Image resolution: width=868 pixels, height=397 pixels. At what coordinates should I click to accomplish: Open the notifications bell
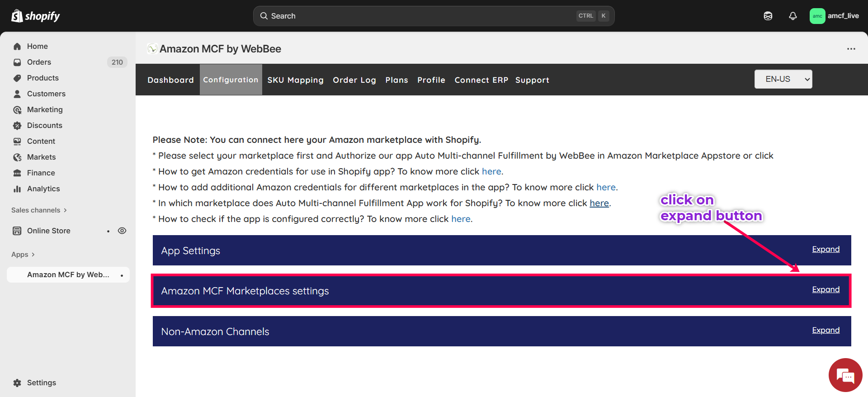coord(793,16)
